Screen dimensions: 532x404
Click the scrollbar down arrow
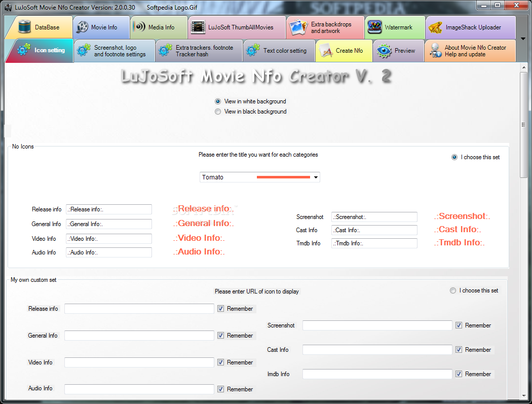(524, 396)
